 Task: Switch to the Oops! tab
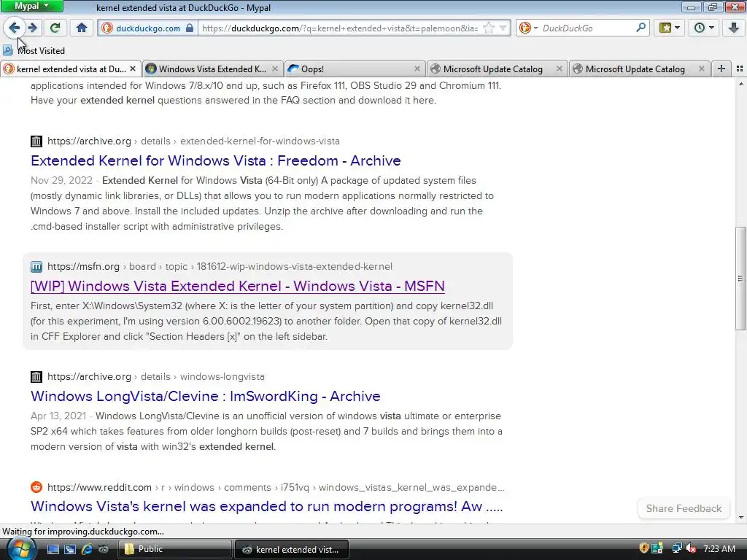coord(355,69)
